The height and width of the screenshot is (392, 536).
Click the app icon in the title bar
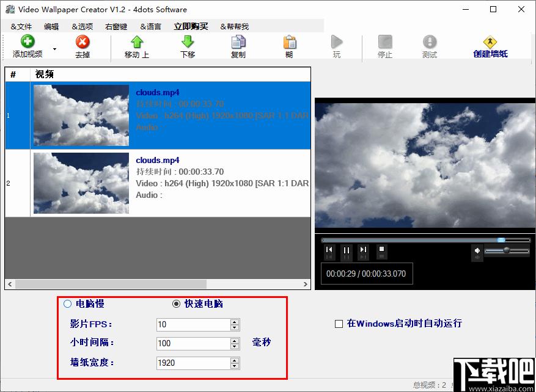[10, 9]
